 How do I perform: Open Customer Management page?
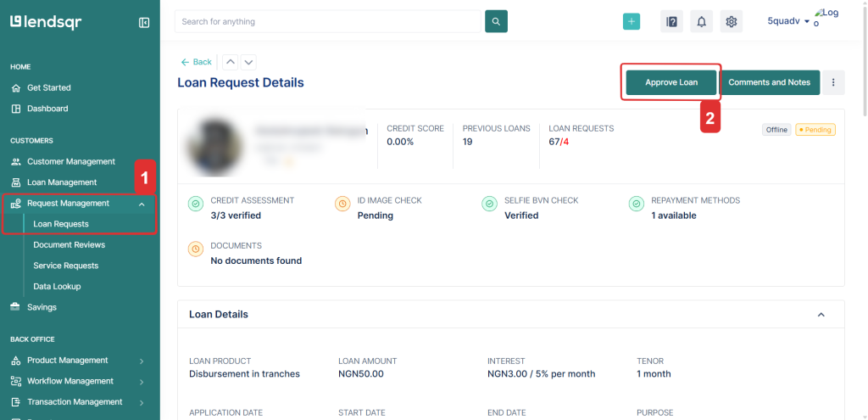click(x=71, y=162)
